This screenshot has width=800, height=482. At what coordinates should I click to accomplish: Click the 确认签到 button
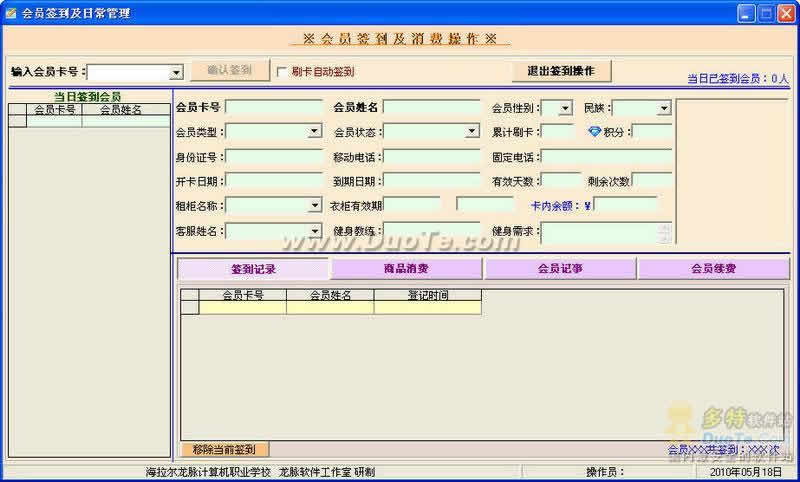pyautogui.click(x=229, y=71)
